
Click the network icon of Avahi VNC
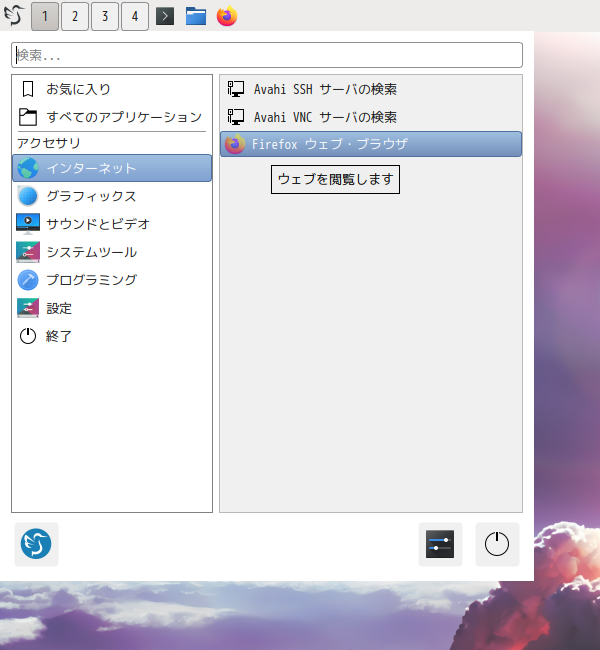click(x=236, y=117)
